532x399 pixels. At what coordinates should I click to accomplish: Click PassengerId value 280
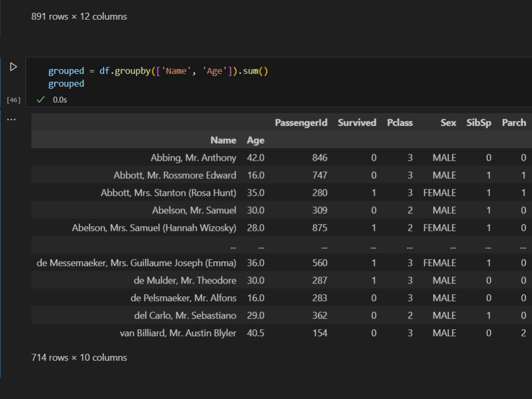pos(320,193)
